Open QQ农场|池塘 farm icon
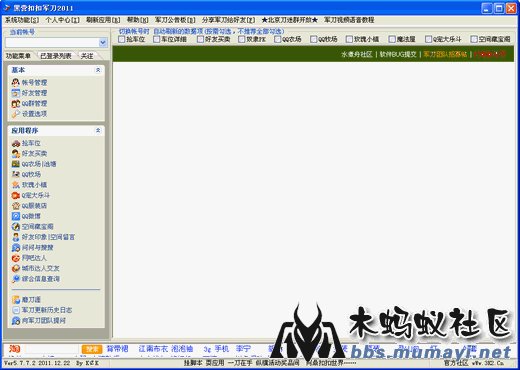This screenshot has height=370, width=520. pyautogui.click(x=16, y=164)
